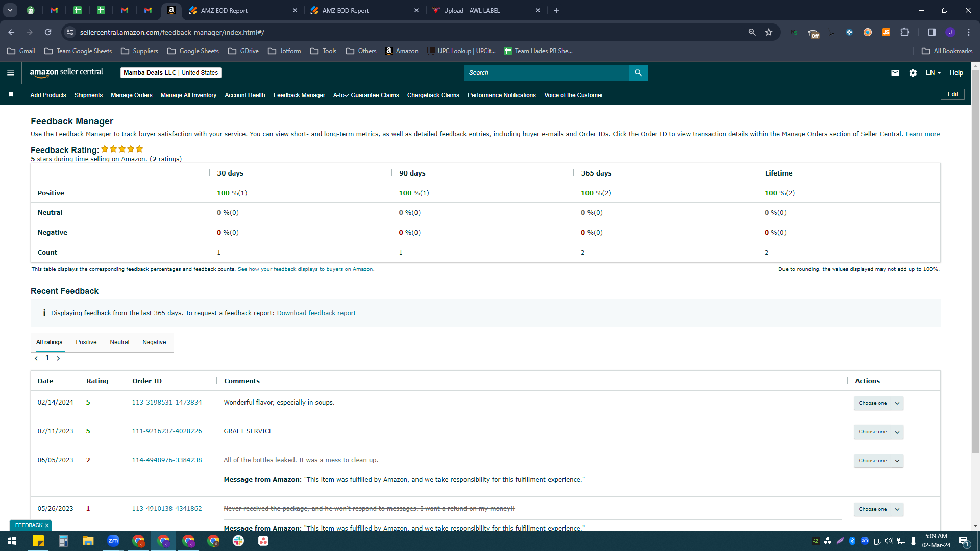Open Sticky Notes from the taskbar

(x=38, y=541)
